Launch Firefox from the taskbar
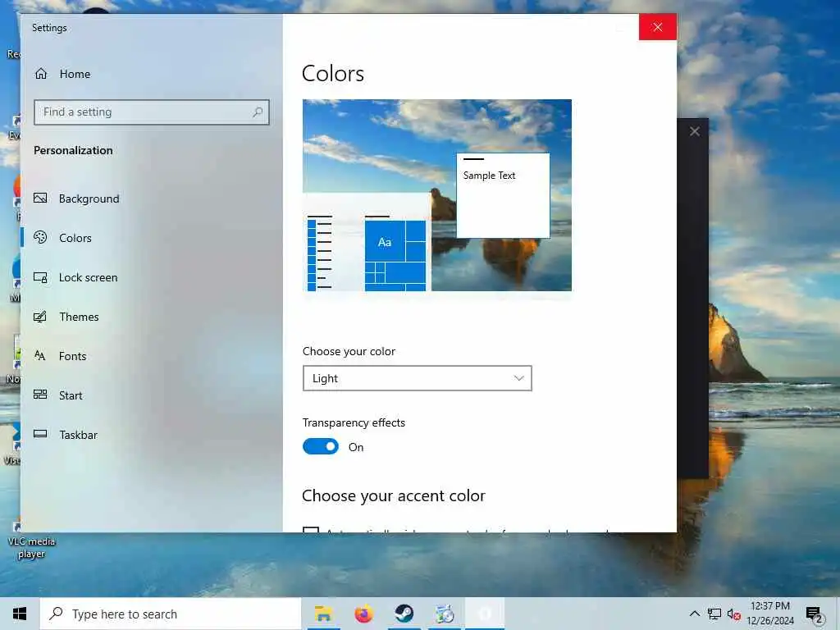The width and height of the screenshot is (840, 630). pos(363,614)
